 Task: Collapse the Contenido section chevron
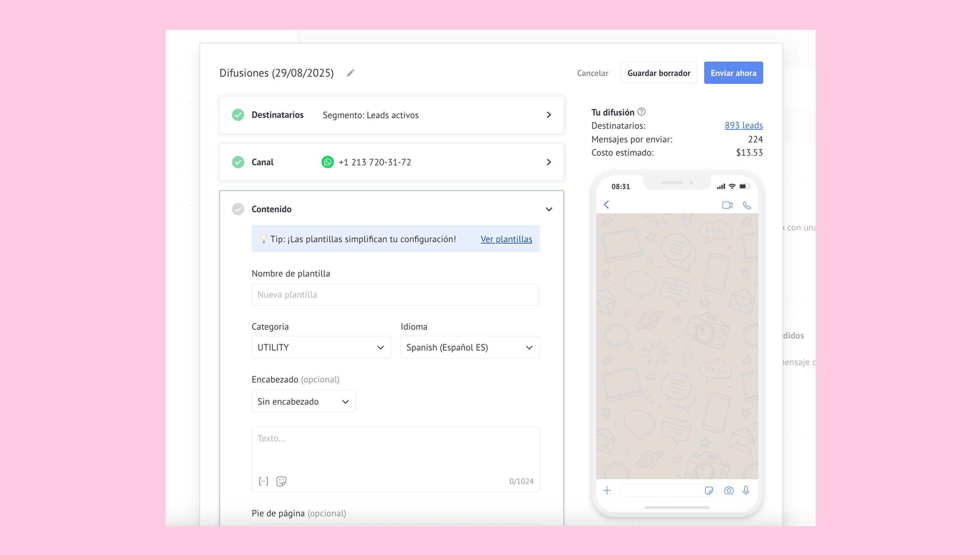pos(549,209)
